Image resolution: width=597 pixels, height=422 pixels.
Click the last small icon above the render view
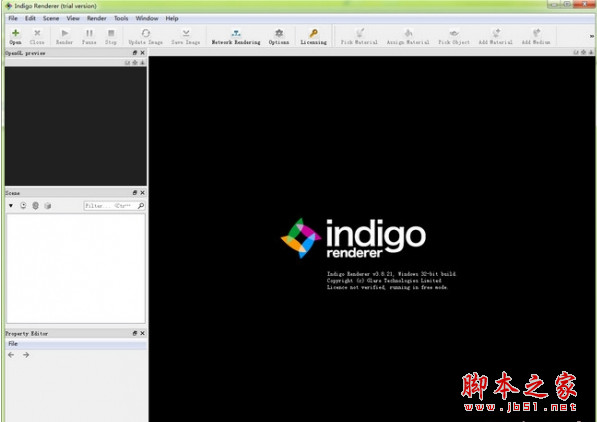591,52
